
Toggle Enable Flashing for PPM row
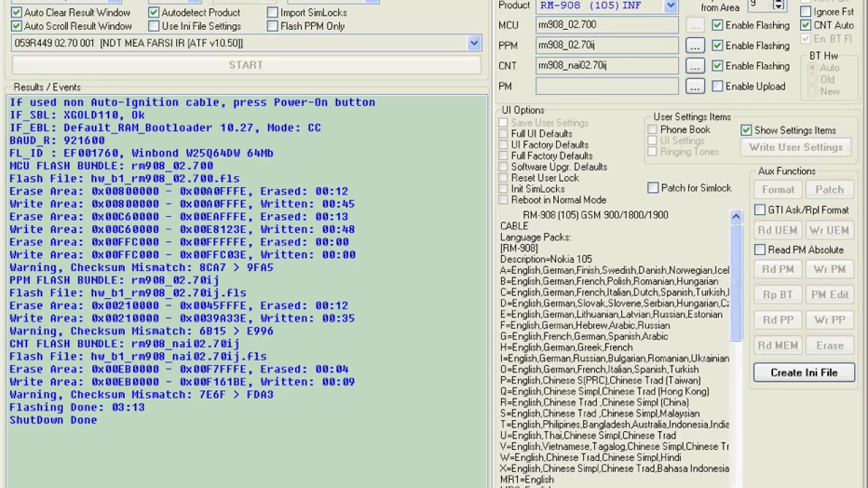pos(717,45)
